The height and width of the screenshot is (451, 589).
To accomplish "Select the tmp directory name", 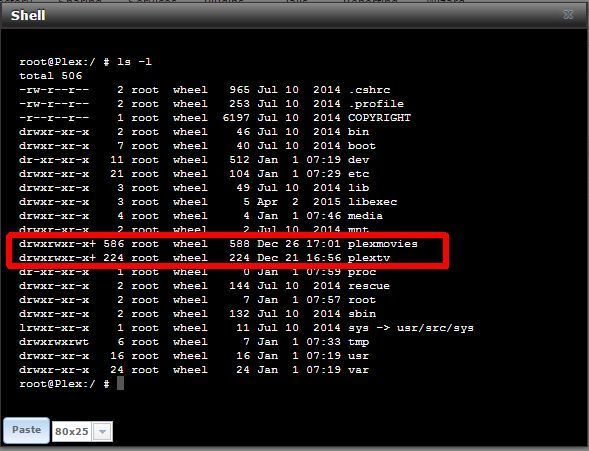I will tap(358, 342).
